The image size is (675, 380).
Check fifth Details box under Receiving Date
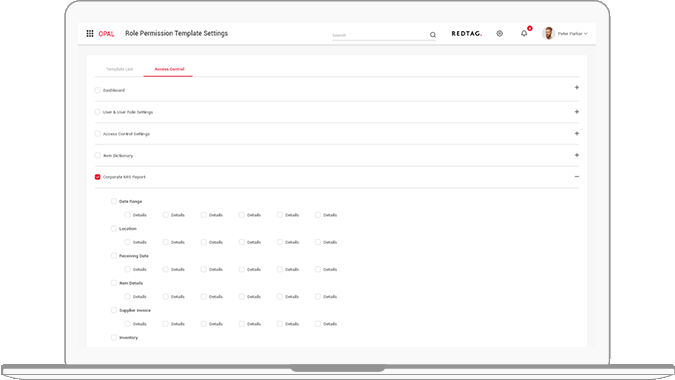pos(280,269)
